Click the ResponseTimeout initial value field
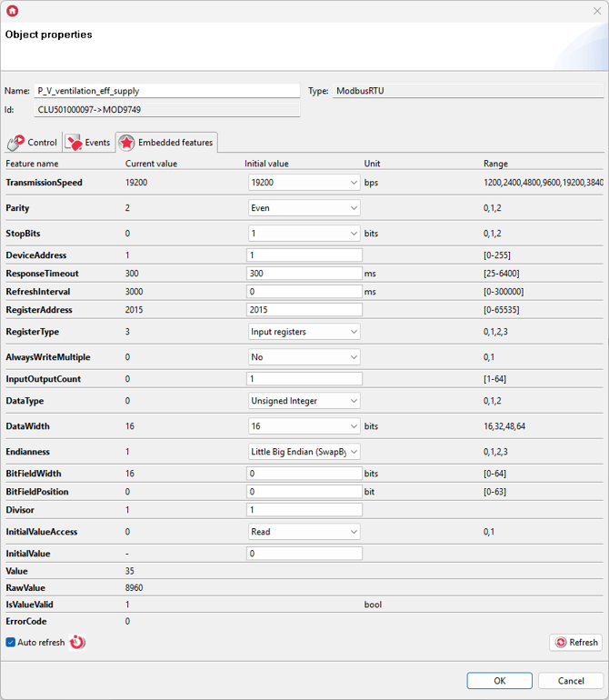Image resolution: width=609 pixels, height=700 pixels. pyautogui.click(x=304, y=274)
